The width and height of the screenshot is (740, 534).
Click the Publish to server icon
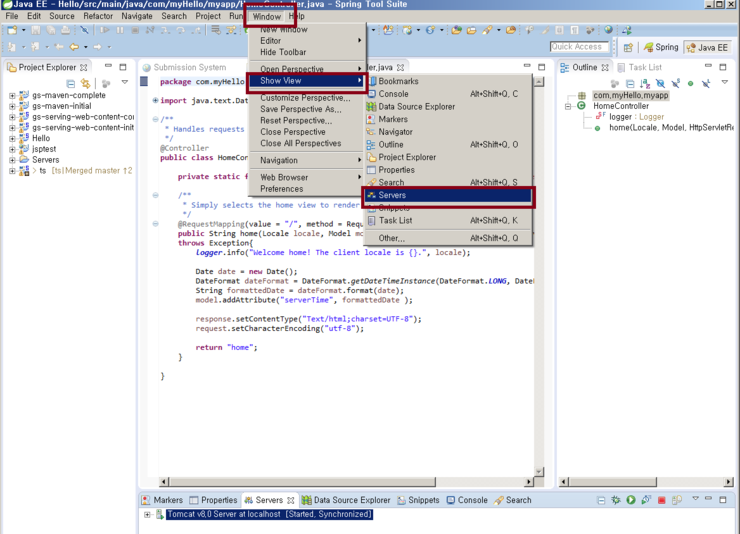tap(677, 500)
